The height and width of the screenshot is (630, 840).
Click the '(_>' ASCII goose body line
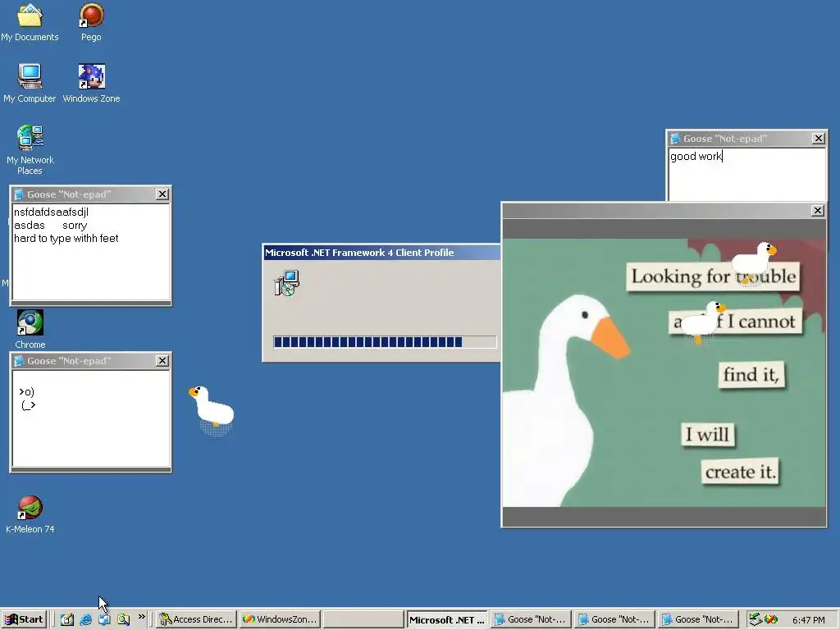pyautogui.click(x=29, y=405)
